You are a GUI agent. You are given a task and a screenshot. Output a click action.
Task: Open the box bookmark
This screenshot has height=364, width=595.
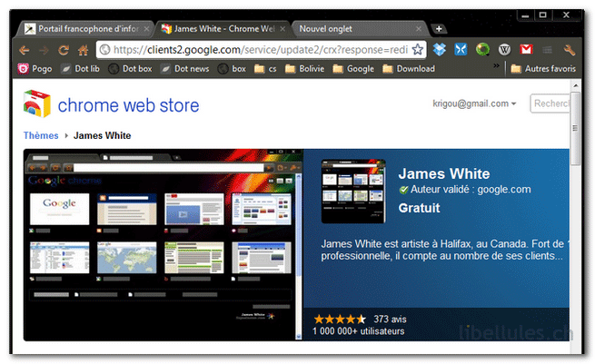[232, 69]
